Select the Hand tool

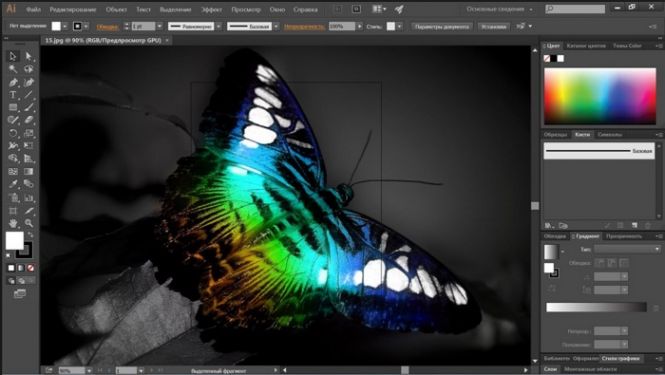[x=13, y=223]
